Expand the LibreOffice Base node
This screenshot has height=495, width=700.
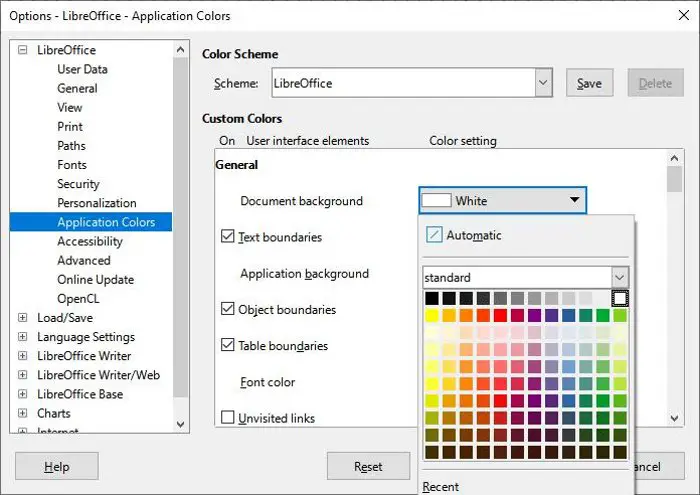pos(22,394)
